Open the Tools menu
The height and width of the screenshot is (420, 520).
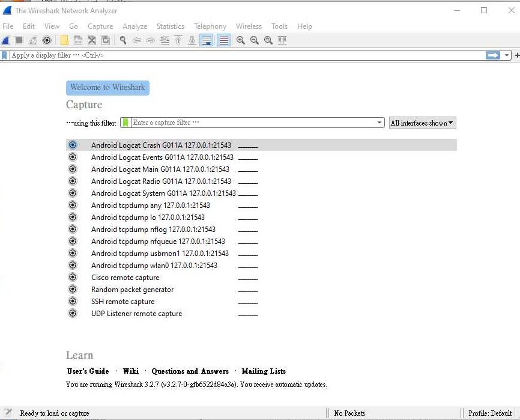point(279,26)
